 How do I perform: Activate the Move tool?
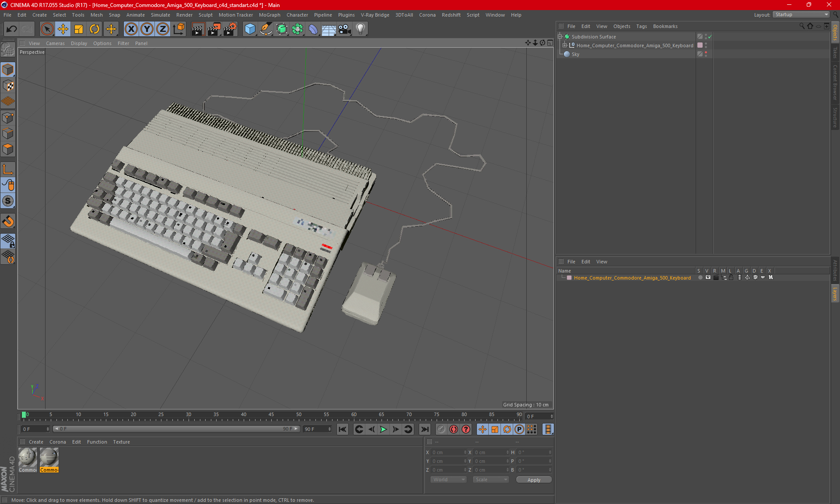63,29
